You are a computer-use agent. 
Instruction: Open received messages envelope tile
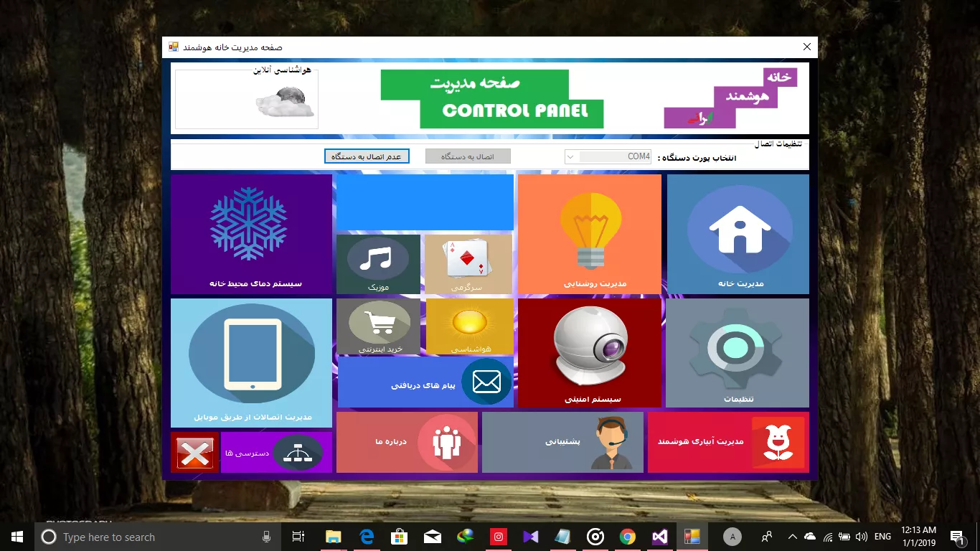pyautogui.click(x=425, y=382)
